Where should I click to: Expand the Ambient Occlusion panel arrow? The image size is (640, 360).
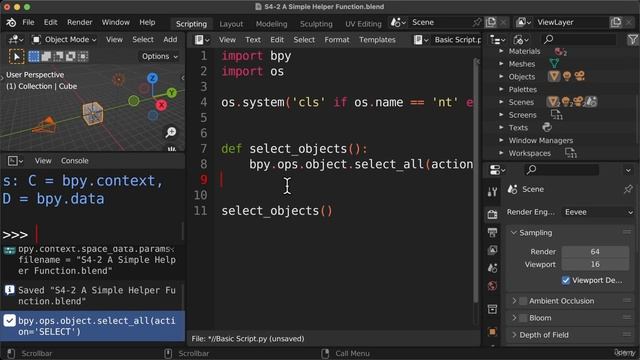click(514, 301)
